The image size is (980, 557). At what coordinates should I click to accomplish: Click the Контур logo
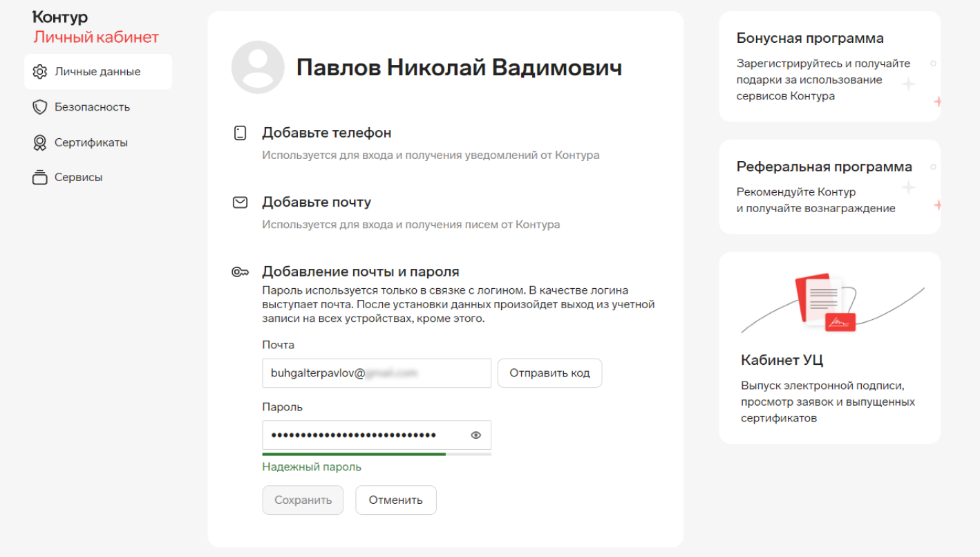(x=61, y=17)
